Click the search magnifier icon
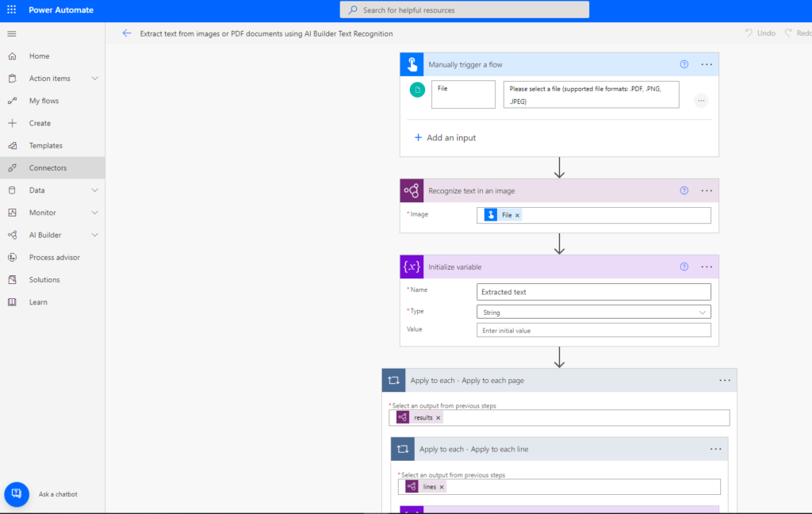This screenshot has width=812, height=514. [x=353, y=10]
